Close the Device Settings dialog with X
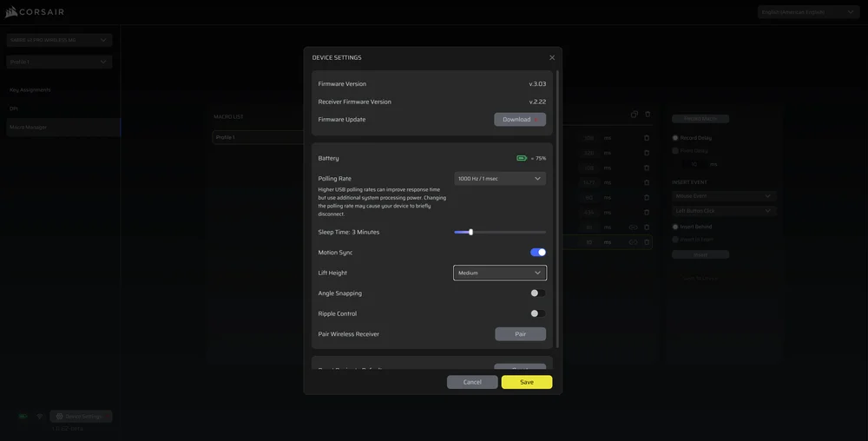Viewport: 868px width, 441px height. (552, 57)
